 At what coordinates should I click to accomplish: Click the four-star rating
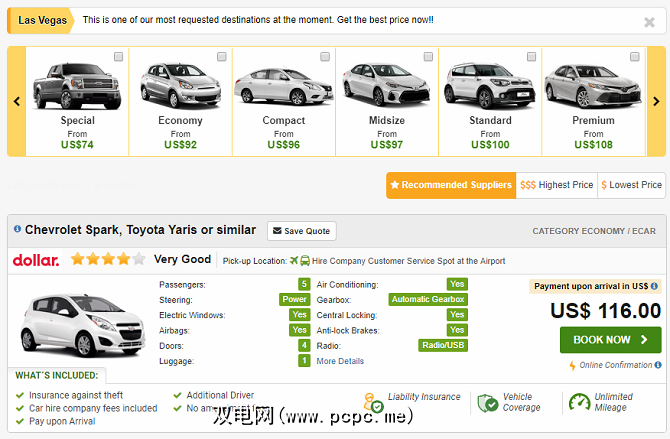click(x=107, y=260)
